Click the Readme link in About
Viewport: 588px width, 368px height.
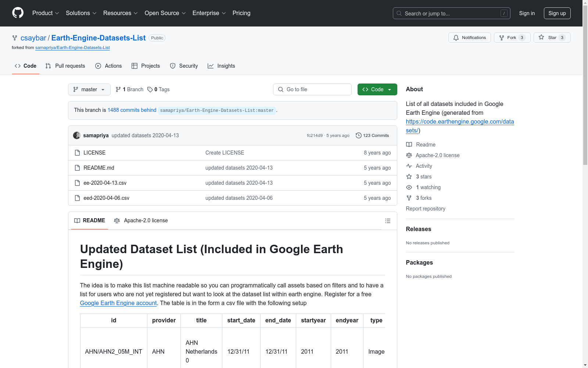421,145
